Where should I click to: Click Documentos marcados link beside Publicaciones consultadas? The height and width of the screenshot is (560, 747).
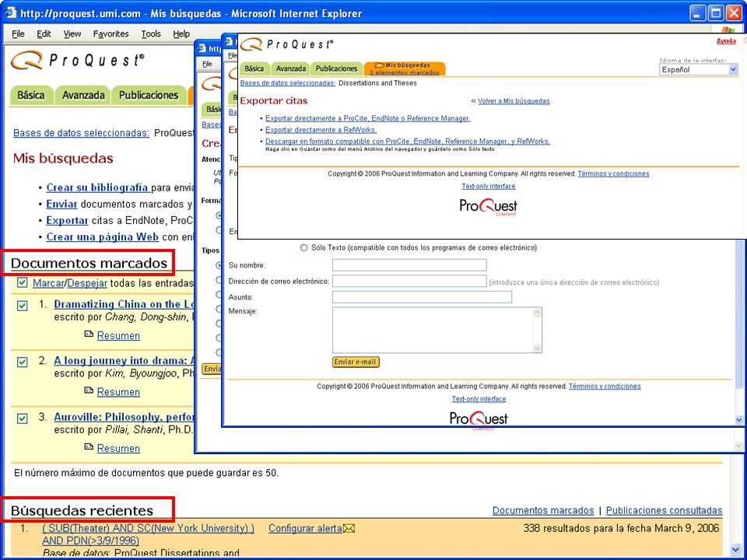coord(543,510)
